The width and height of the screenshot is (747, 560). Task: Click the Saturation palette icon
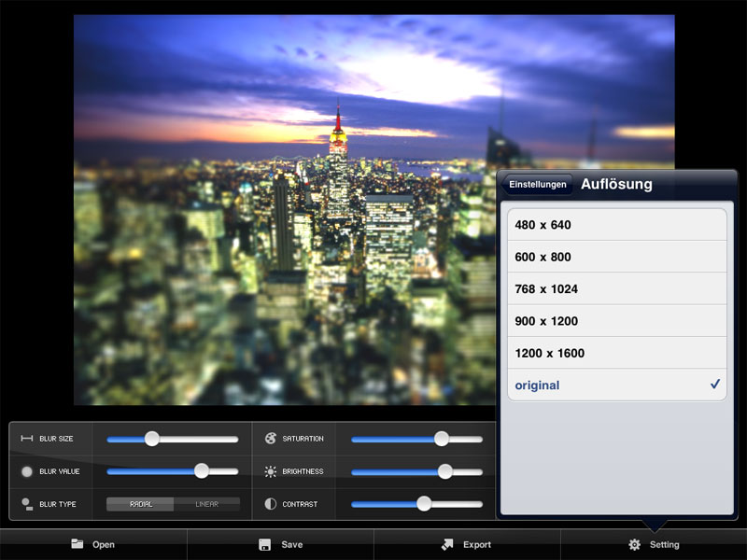click(271, 439)
